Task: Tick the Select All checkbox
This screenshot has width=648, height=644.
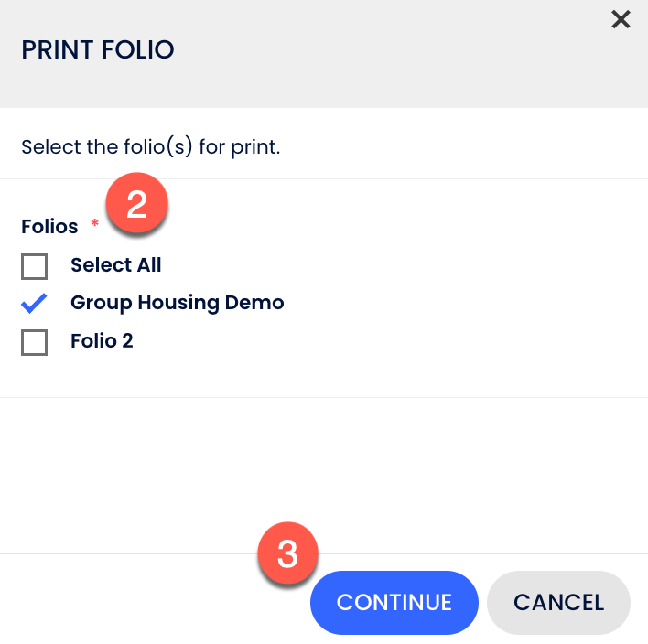Action: 35,266
